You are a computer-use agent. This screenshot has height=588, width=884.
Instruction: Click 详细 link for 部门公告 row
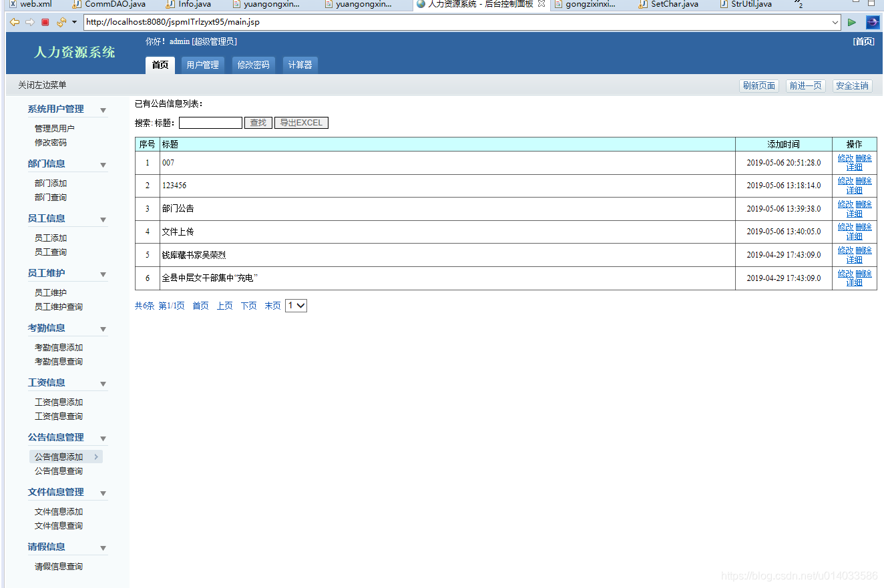tap(855, 214)
